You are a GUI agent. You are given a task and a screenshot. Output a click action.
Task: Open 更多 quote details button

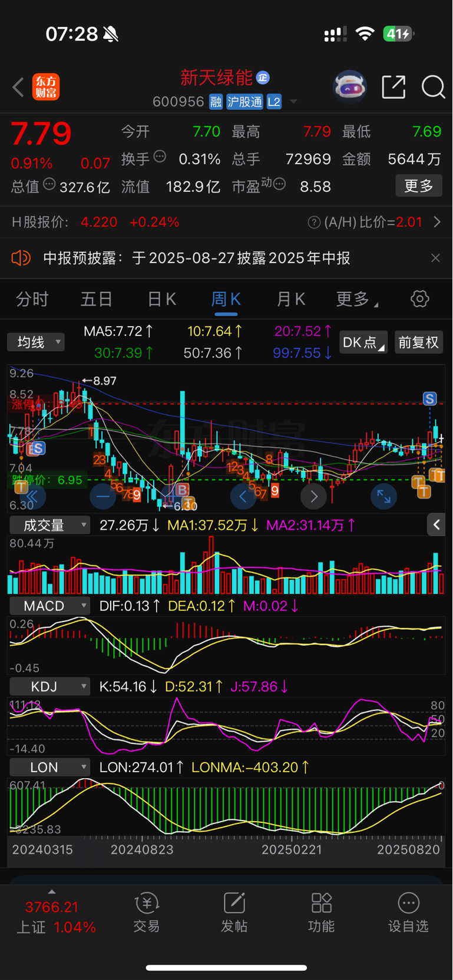[x=419, y=186]
